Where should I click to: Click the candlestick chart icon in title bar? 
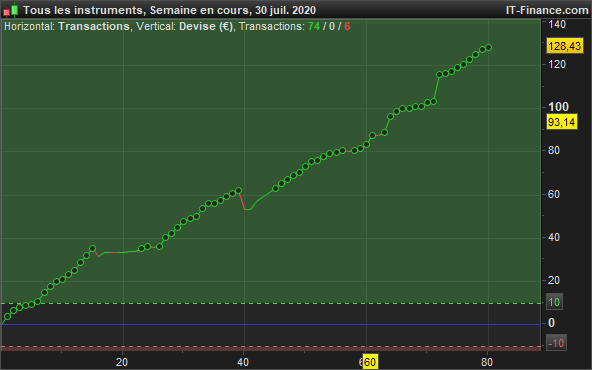tap(11, 10)
